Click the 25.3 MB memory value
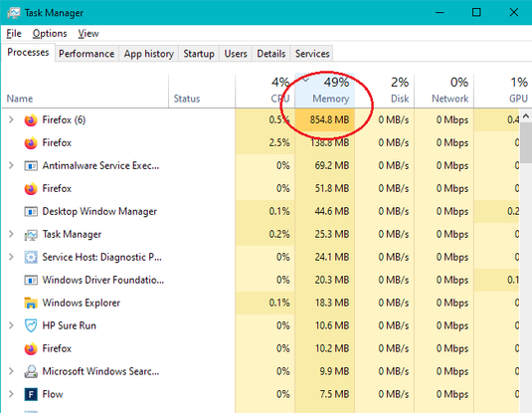This screenshot has height=413, width=532. pos(332,234)
